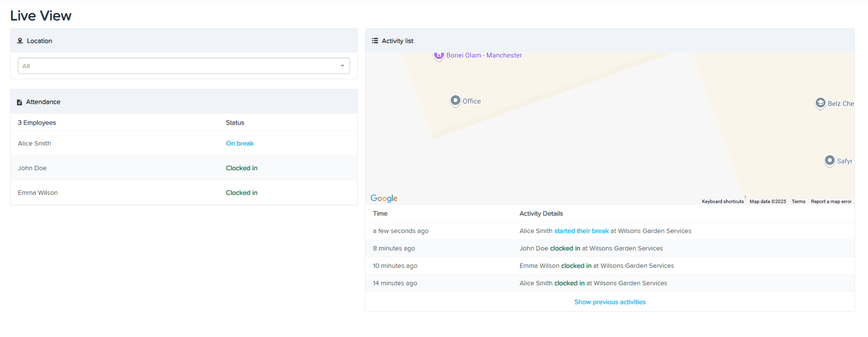868x337 pixels.
Task: Click the '8 minutes ago' entry
Action: click(394, 249)
